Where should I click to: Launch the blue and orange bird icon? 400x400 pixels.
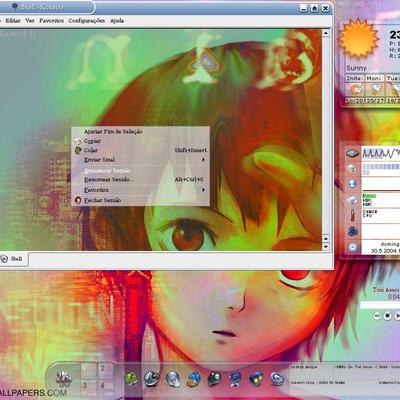(x=194, y=379)
